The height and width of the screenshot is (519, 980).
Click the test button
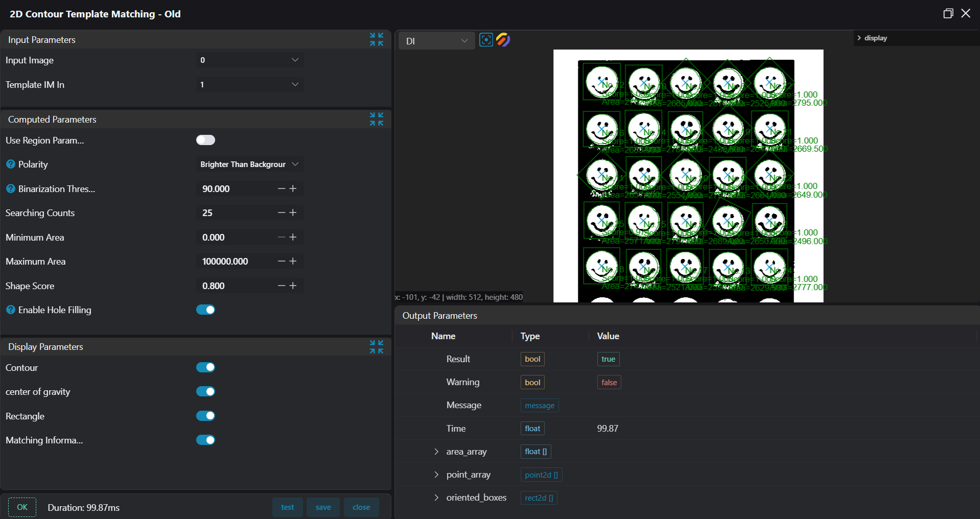pyautogui.click(x=288, y=507)
